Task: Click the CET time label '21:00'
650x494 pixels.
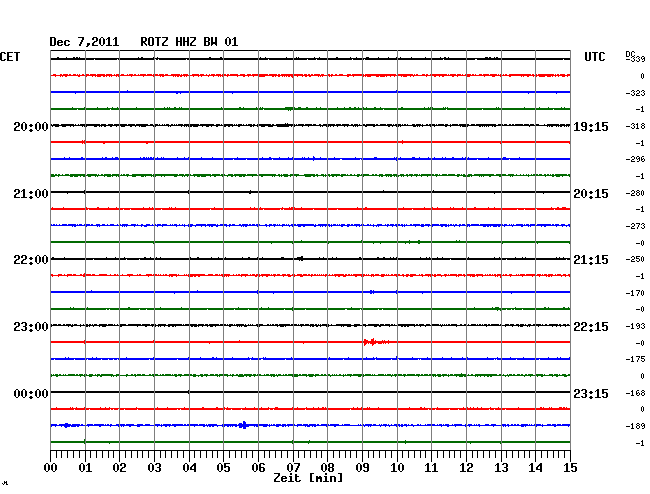Action: [x=31, y=194]
